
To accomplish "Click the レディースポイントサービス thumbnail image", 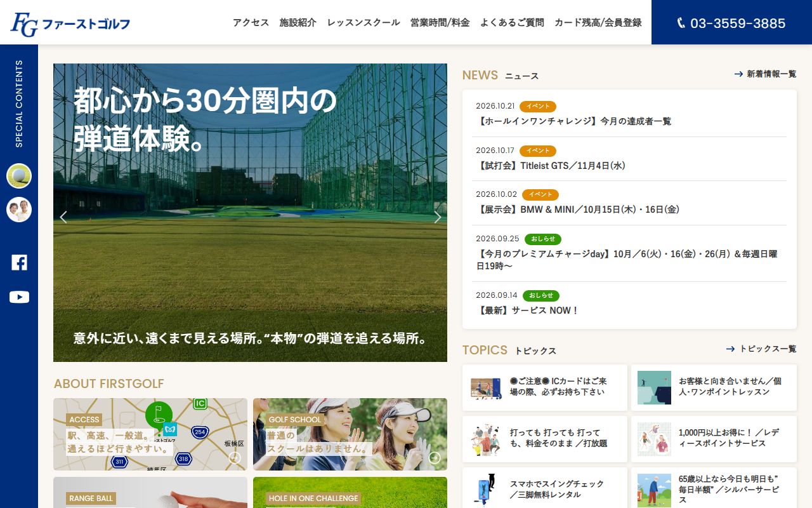I will pyautogui.click(x=654, y=439).
